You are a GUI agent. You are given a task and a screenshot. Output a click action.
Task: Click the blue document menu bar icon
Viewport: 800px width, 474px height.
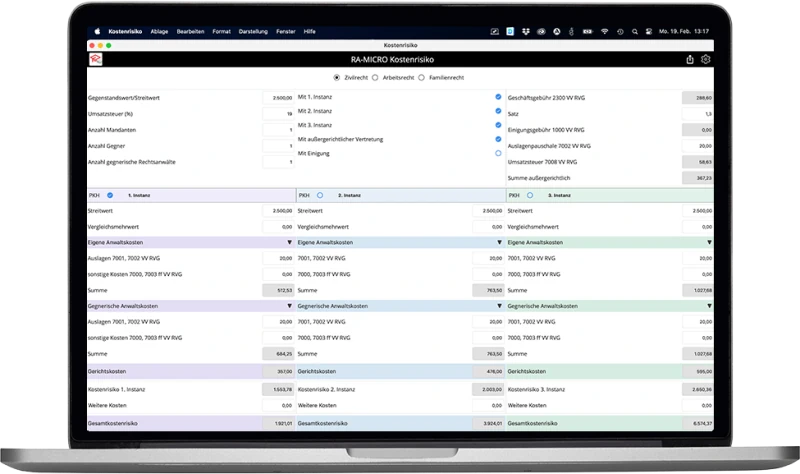(x=510, y=31)
